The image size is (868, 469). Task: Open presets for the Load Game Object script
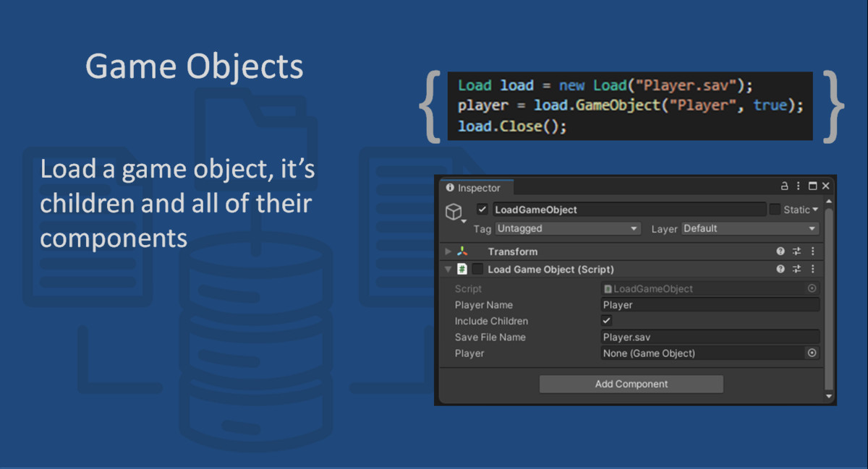797,270
